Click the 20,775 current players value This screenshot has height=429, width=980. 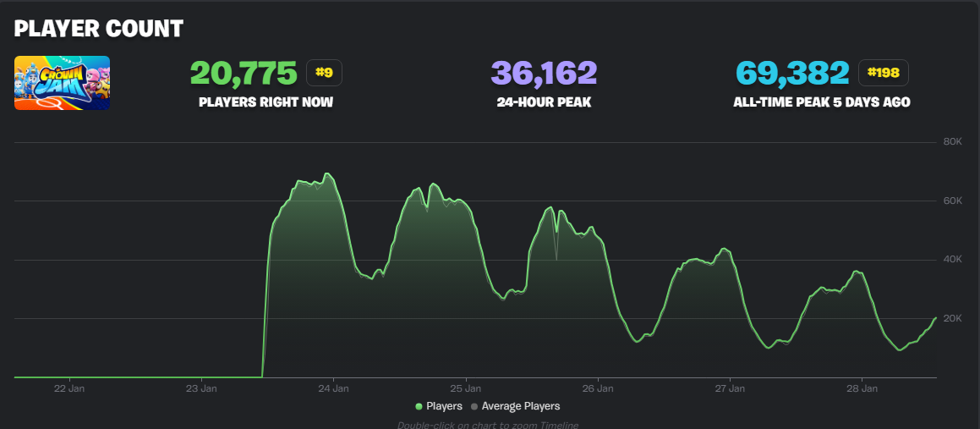click(x=244, y=73)
